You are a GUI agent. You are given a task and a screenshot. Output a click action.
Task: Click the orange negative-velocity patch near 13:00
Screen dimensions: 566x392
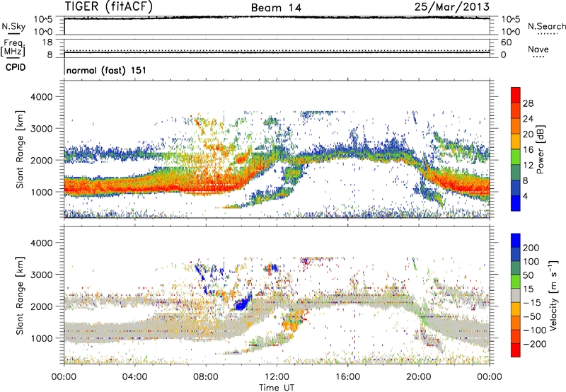pos(291,326)
